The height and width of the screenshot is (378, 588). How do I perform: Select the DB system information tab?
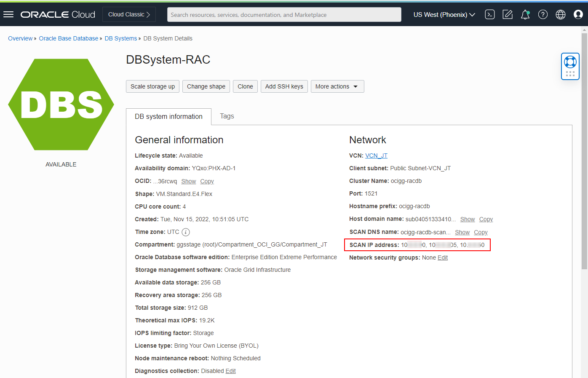(x=168, y=116)
